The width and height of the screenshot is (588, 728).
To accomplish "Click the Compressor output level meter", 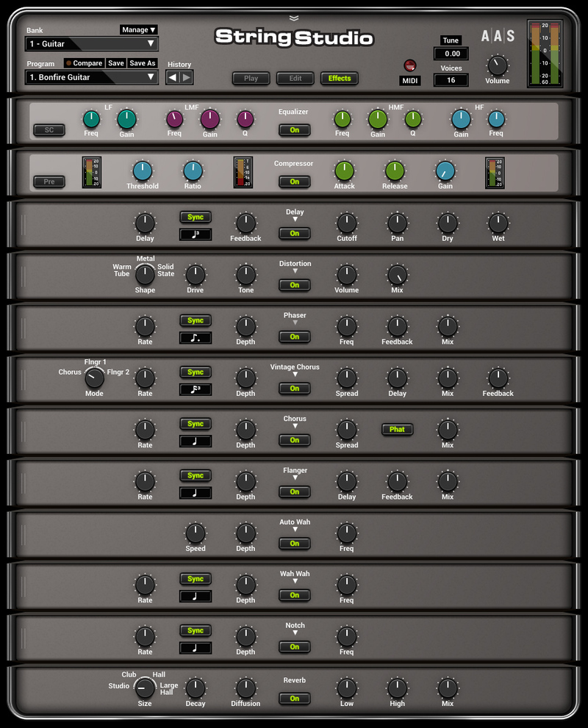I will coord(495,173).
